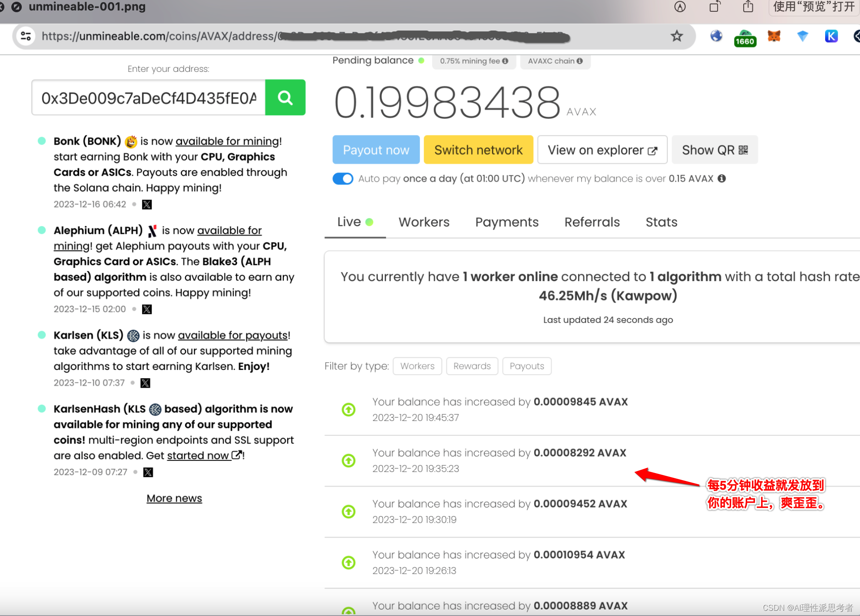Switch to the Payments tab
Image resolution: width=860 pixels, height=616 pixels.
(507, 222)
